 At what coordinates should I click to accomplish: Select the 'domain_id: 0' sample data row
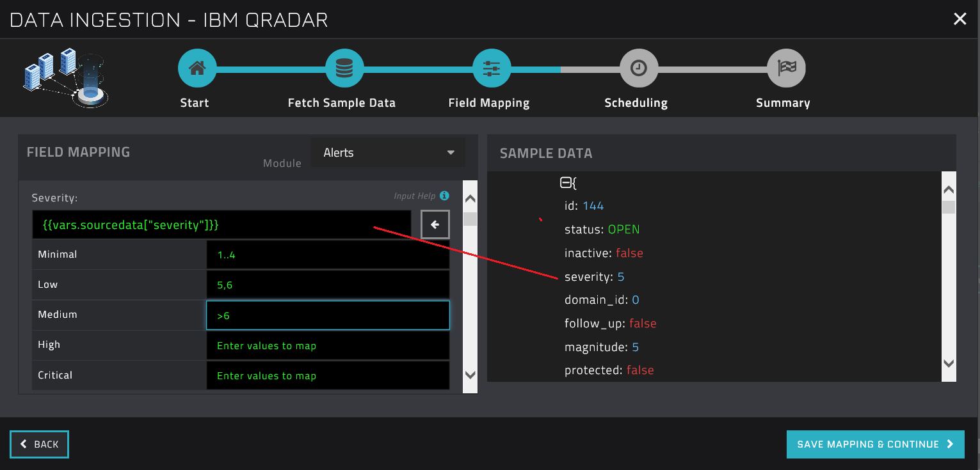click(x=602, y=300)
